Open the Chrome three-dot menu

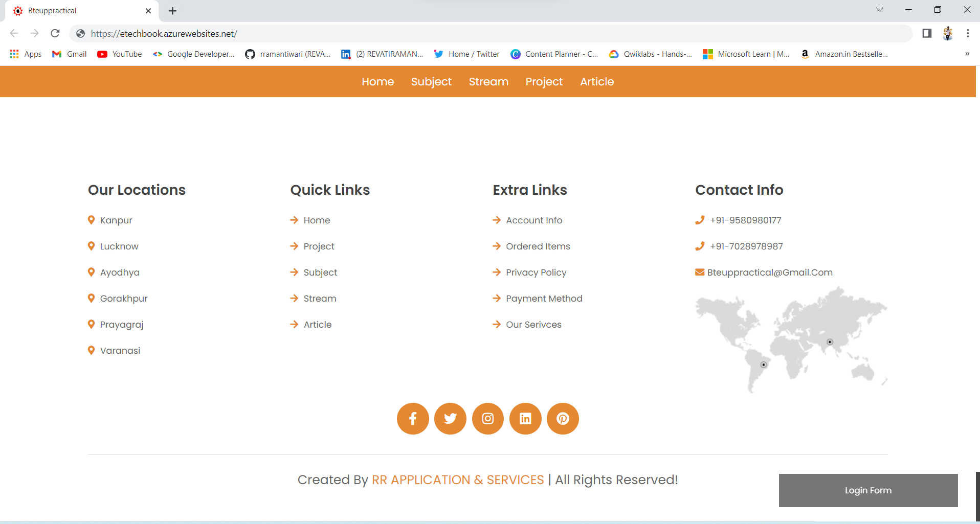click(x=967, y=33)
